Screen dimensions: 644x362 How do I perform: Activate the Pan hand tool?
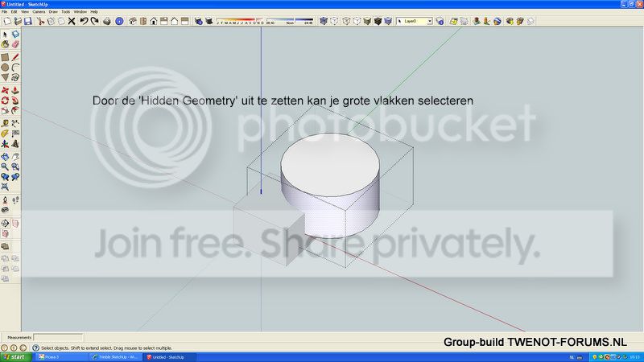coord(15,157)
